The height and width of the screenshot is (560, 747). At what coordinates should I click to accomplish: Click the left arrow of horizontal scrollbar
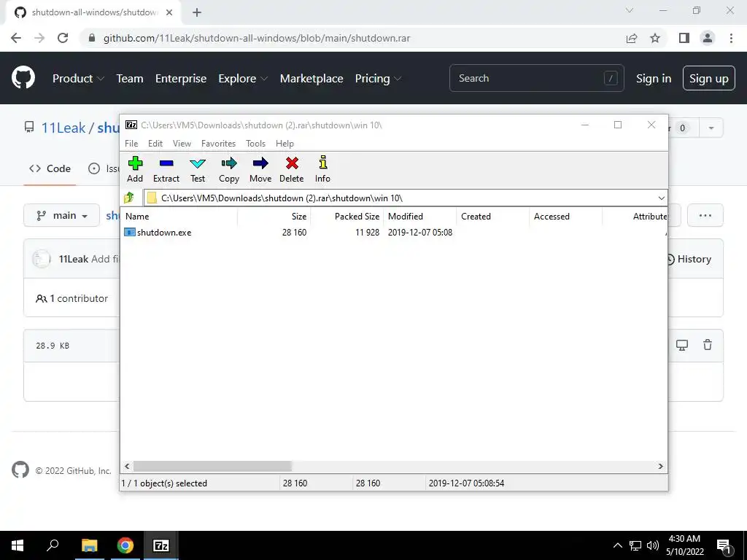tap(127, 466)
